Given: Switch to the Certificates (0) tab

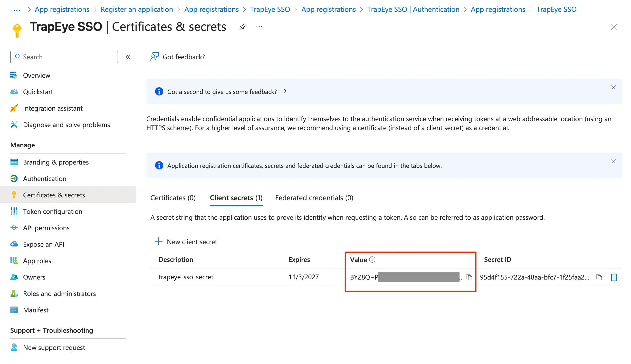Looking at the screenshot, I should coord(173,198).
